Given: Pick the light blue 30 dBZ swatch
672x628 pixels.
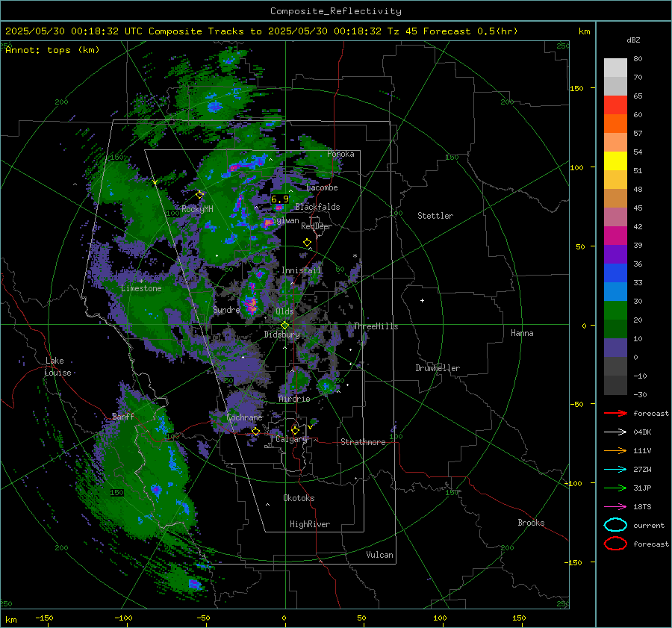Looking at the screenshot, I should point(615,291).
